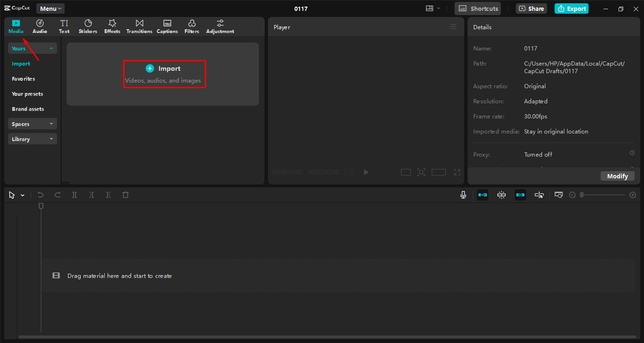Click the Modify button in Details
This screenshot has width=644, height=343.
[x=617, y=176]
